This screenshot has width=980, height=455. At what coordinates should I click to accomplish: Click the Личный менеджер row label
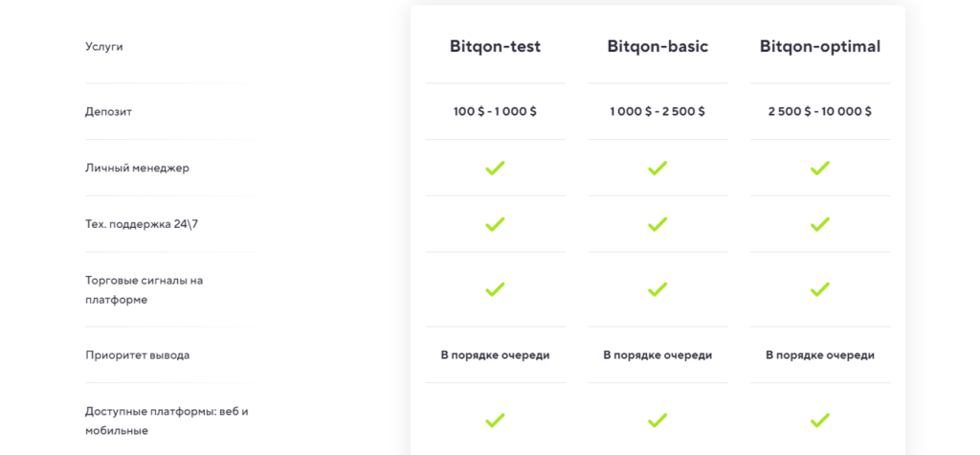(x=137, y=168)
